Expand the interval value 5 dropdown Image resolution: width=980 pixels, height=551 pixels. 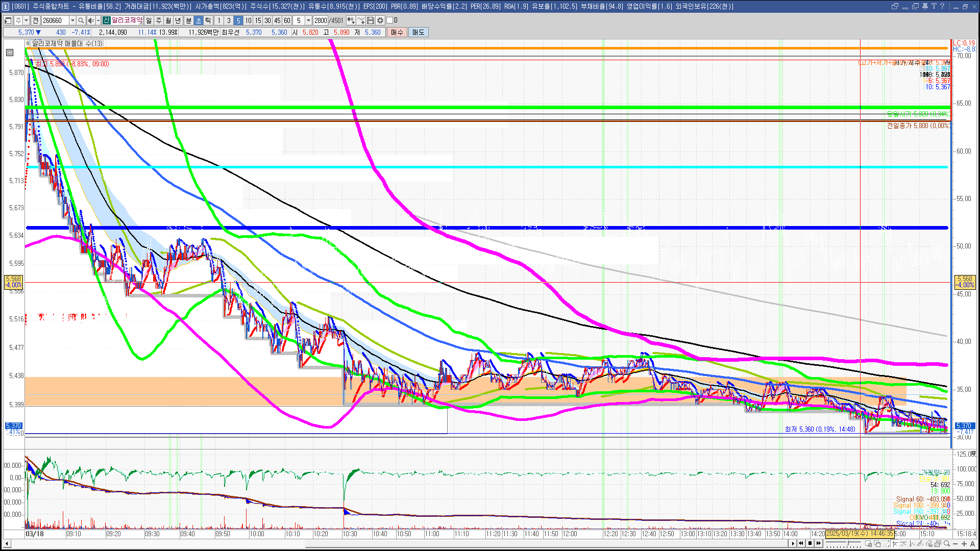tap(308, 20)
